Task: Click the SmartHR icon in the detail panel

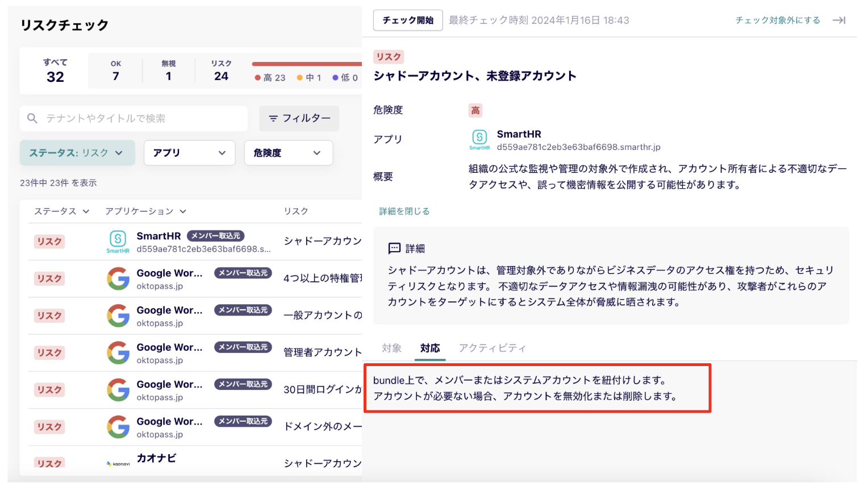Action: pyautogui.click(x=479, y=139)
